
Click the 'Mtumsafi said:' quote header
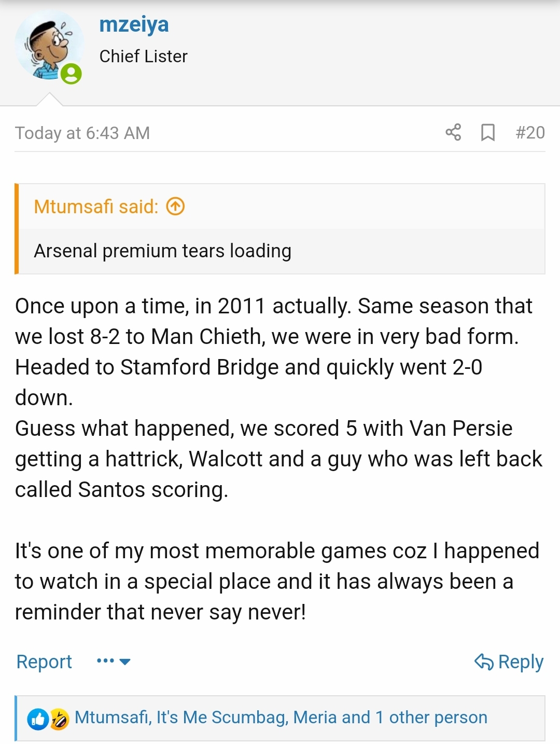point(96,206)
